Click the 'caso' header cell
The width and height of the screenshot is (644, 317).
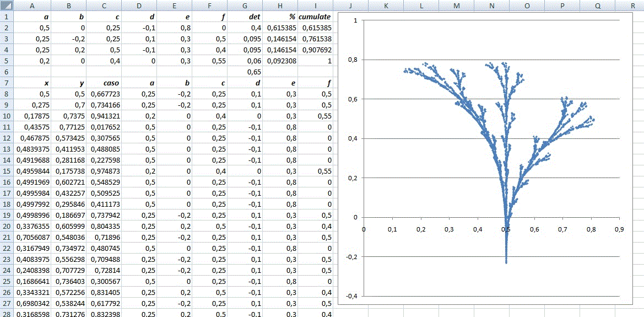click(x=104, y=83)
